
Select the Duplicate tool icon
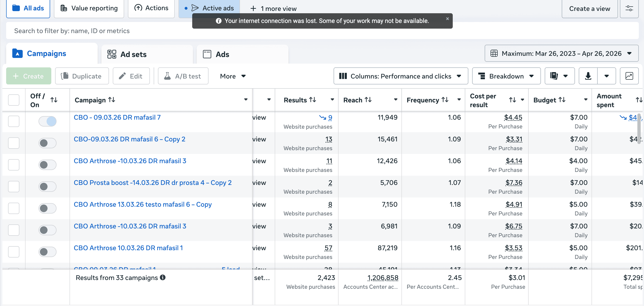tap(65, 76)
